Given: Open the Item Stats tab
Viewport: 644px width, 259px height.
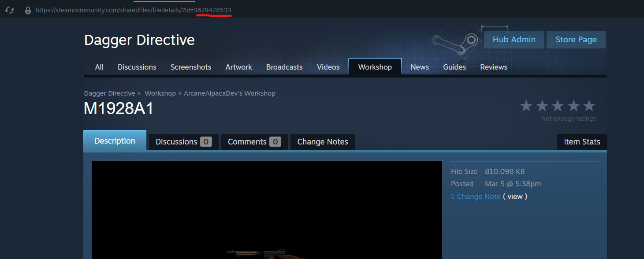Looking at the screenshot, I should 582,142.
